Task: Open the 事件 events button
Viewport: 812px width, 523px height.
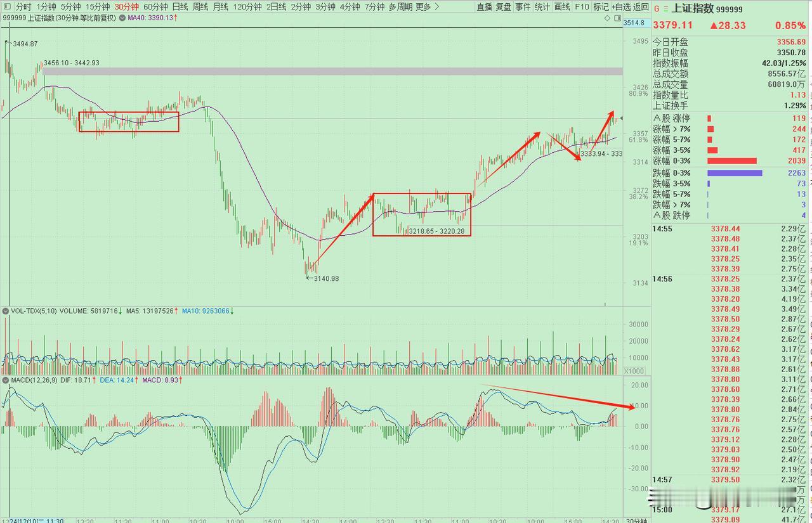Action: [x=523, y=6]
